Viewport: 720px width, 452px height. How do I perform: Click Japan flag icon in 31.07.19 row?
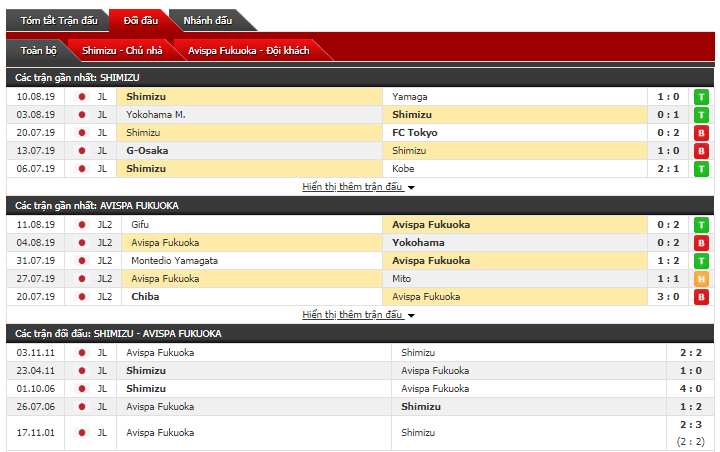[82, 260]
